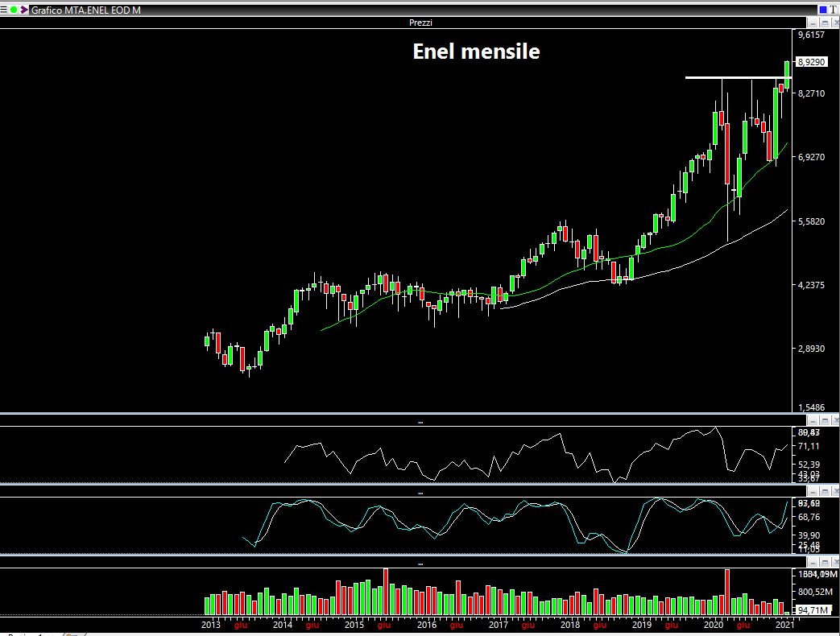Click the 6,9270 price scale value
This screenshot has height=636, width=840.
click(811, 158)
